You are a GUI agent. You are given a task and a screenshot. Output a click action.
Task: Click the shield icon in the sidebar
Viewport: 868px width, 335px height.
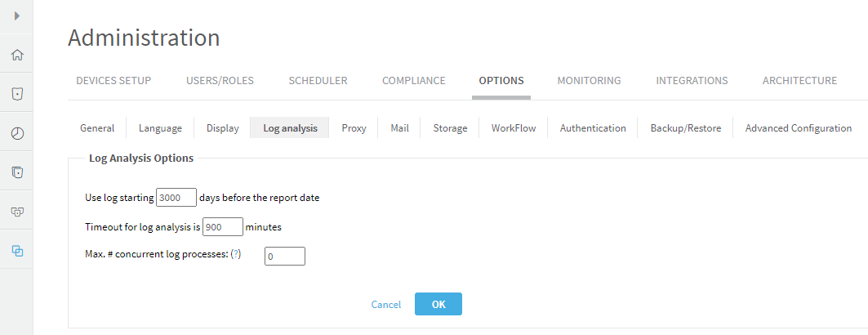coord(16,94)
